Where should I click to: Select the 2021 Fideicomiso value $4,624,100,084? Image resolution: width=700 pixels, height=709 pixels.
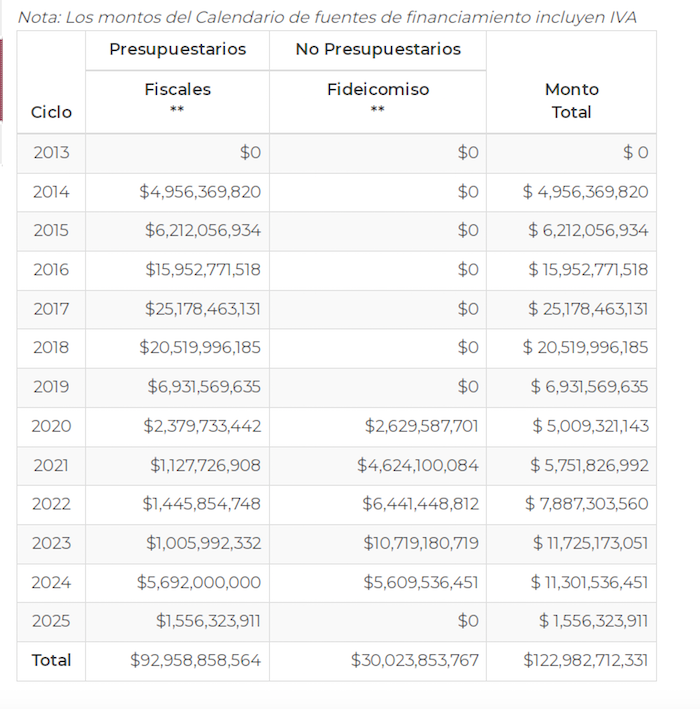tap(418, 465)
